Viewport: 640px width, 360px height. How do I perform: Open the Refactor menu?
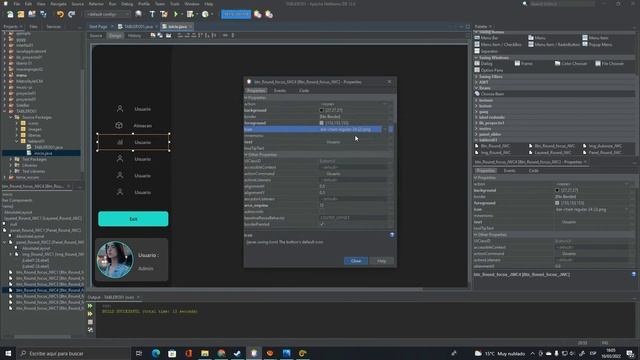pos(96,4)
